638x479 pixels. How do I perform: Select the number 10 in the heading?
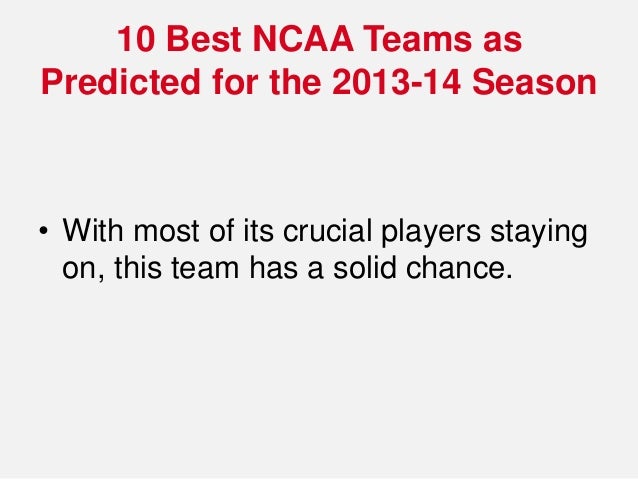(136, 39)
